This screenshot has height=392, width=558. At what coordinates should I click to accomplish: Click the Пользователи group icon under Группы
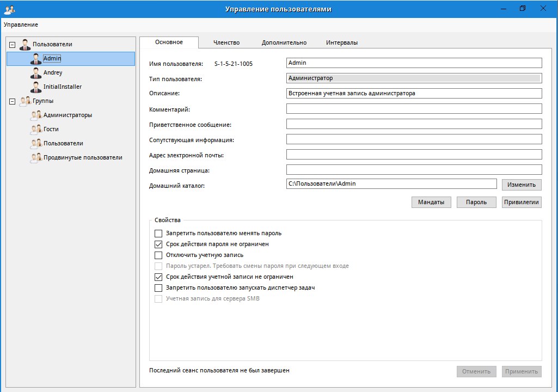(x=36, y=144)
